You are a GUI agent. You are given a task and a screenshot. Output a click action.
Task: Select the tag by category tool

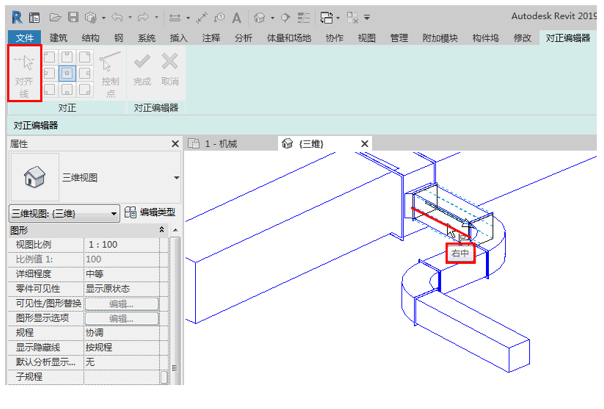tap(219, 18)
